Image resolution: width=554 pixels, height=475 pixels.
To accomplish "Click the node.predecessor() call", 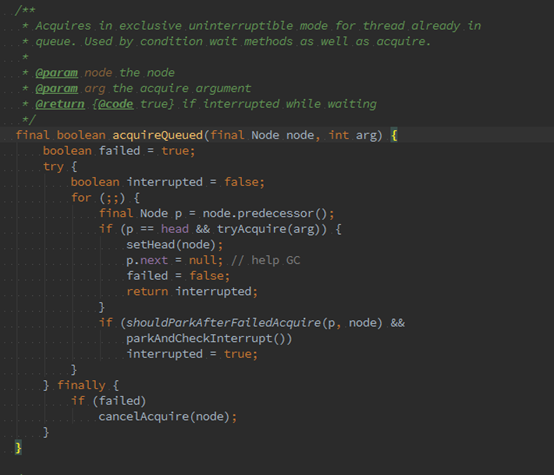I will pyautogui.click(x=265, y=213).
